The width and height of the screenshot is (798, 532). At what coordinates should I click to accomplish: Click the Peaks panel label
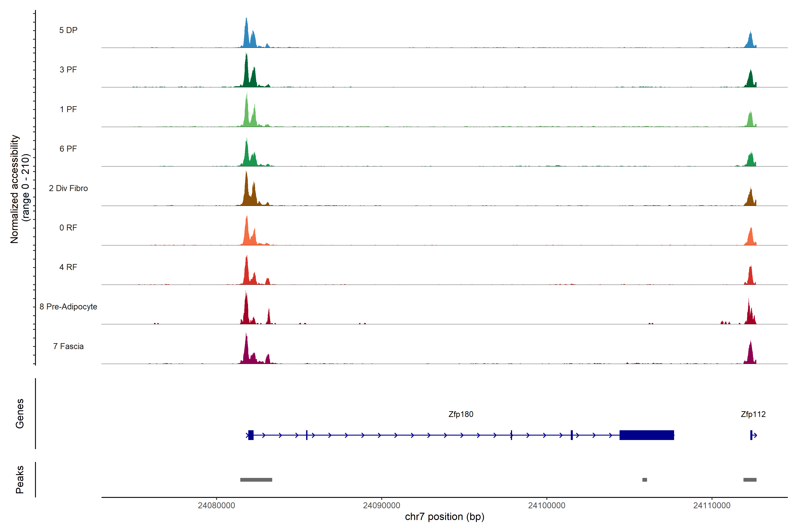[x=20, y=479]
